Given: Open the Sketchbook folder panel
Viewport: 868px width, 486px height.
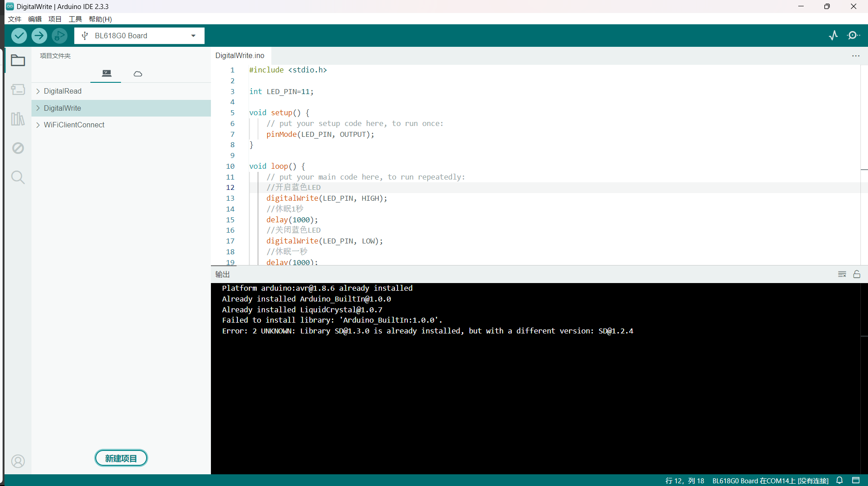Looking at the screenshot, I should click(x=18, y=60).
